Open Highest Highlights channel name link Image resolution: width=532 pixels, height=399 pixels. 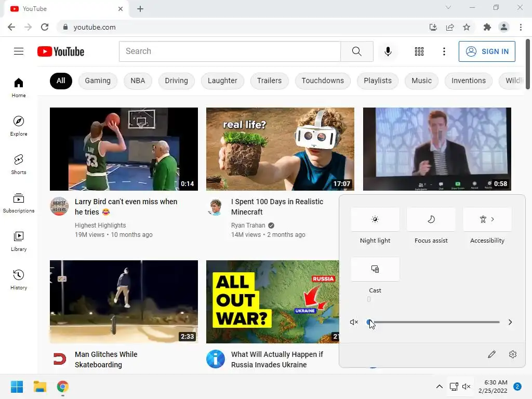pos(100,225)
